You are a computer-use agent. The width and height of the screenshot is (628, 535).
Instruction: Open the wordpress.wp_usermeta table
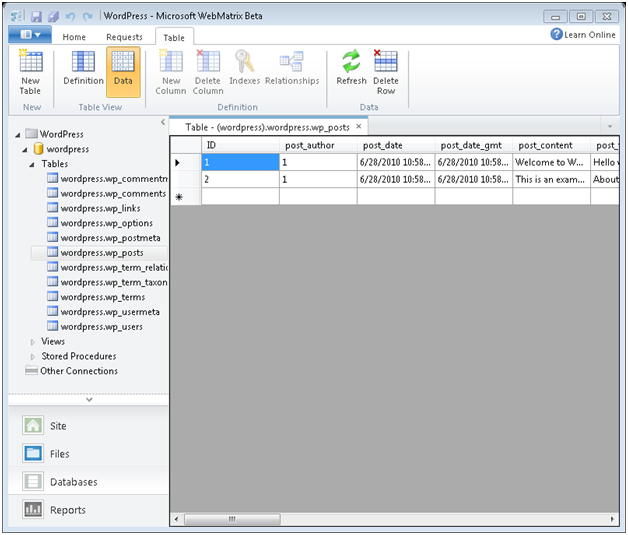coord(103,312)
